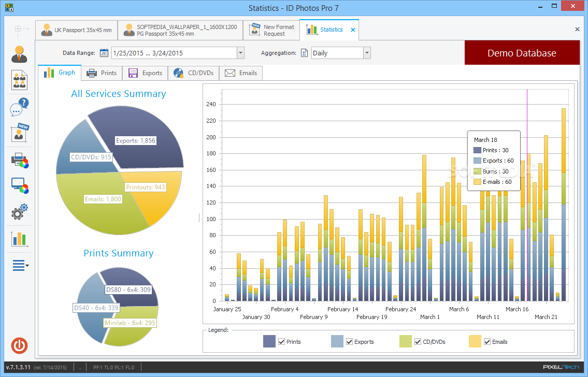Click the red power exit button

click(19, 345)
